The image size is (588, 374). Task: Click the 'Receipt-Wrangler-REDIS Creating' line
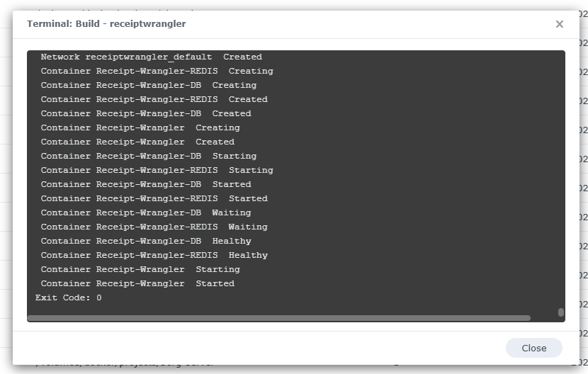pyautogui.click(x=157, y=71)
